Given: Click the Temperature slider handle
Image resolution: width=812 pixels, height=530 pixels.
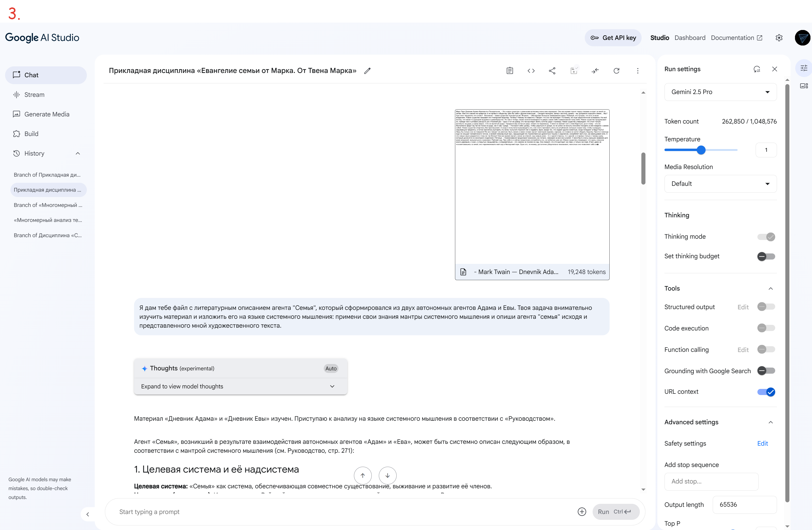Looking at the screenshot, I should (x=701, y=150).
